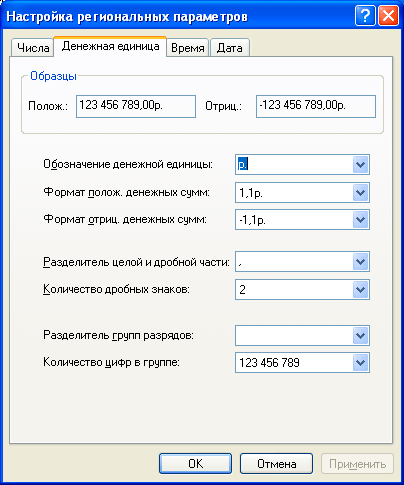Image resolution: width=404 pixels, height=485 pixels.
Task: Click inside decimal separator field
Action: click(294, 262)
